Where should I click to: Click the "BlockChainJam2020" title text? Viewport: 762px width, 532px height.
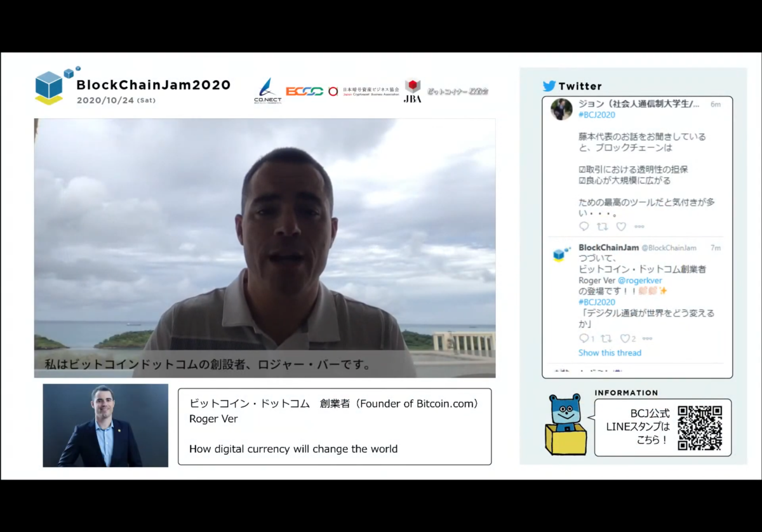tap(153, 85)
